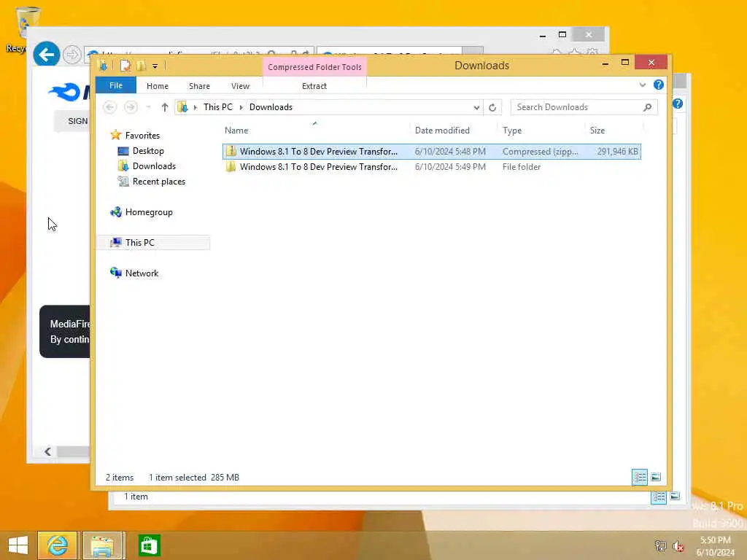747x560 pixels.
Task: Click This PC in the address bar
Action: 217,107
